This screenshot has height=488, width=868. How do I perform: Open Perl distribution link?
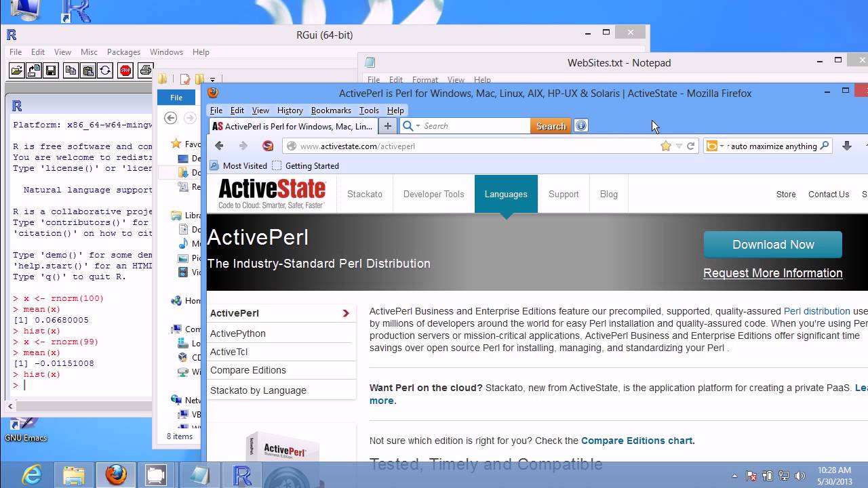(816, 311)
